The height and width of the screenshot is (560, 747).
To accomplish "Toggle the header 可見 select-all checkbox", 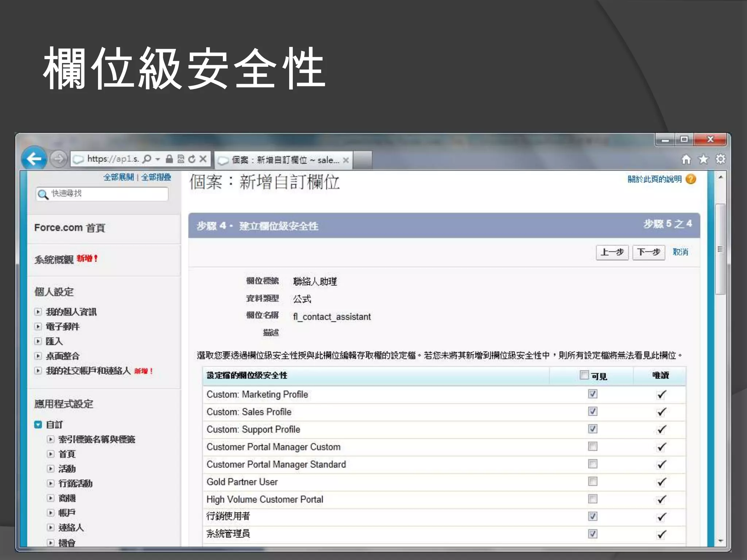I will [x=584, y=375].
